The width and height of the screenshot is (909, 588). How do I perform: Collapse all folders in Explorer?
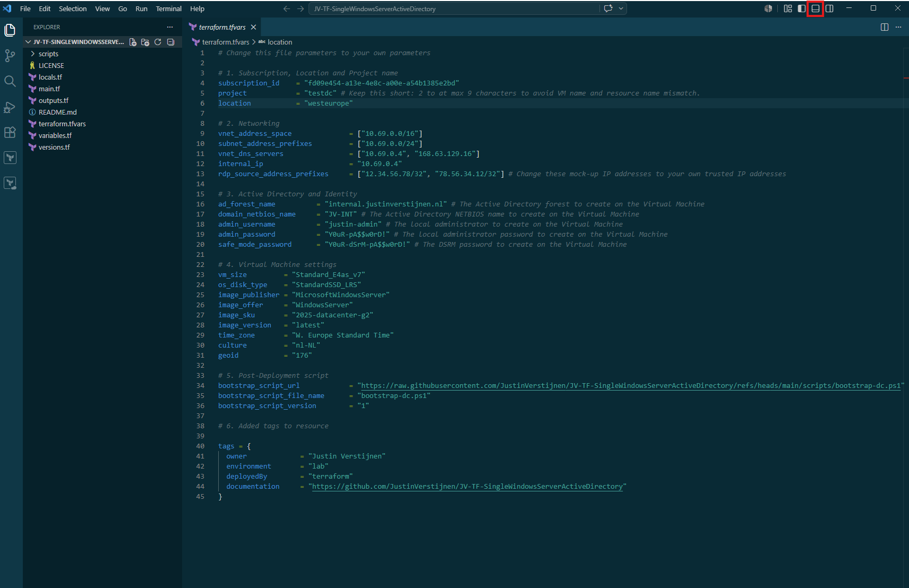tap(170, 42)
